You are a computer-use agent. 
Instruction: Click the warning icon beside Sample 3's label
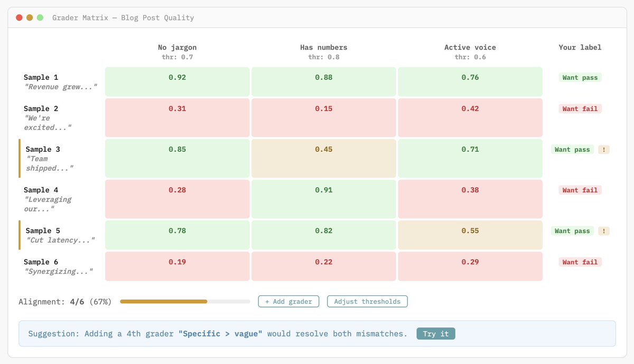tap(603, 150)
